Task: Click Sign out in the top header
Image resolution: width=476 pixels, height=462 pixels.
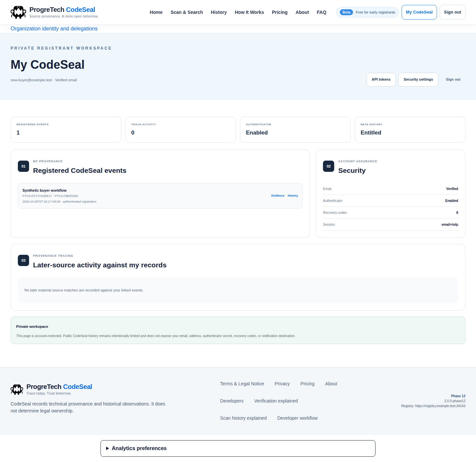Action: coord(453,12)
